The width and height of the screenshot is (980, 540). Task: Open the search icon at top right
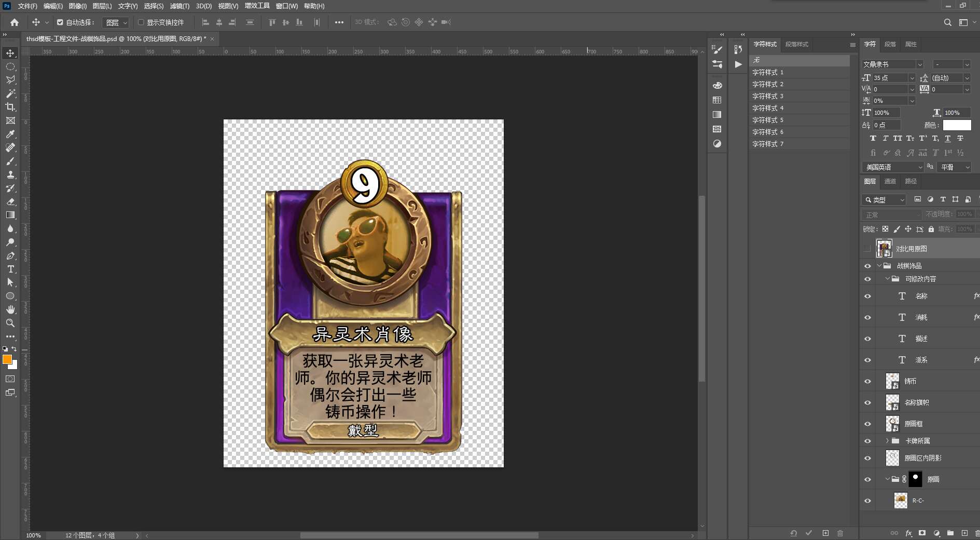click(947, 22)
